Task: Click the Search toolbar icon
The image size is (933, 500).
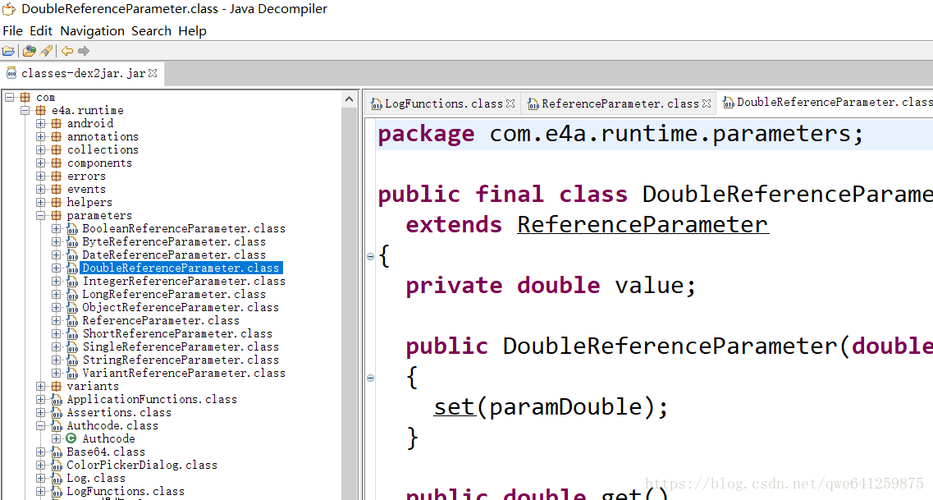Action: (x=46, y=51)
